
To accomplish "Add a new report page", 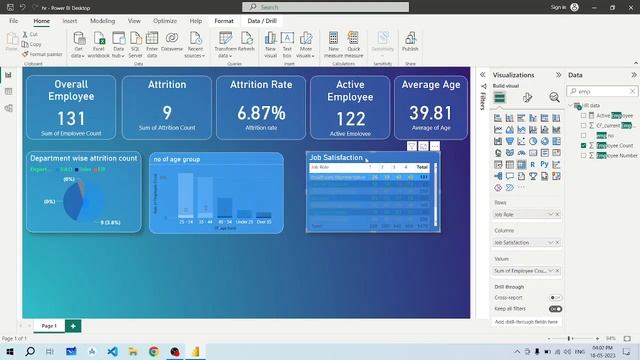I will 73,326.
